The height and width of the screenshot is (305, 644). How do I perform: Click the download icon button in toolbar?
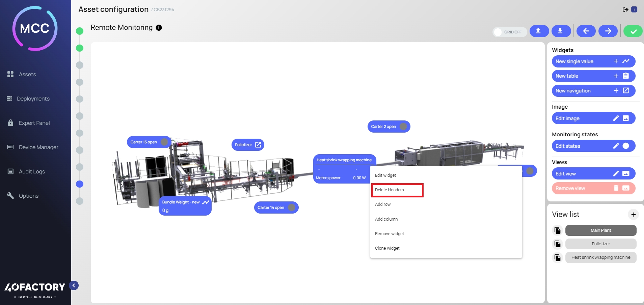click(561, 31)
